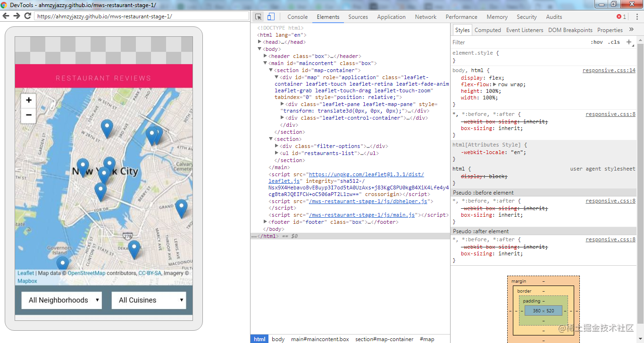Switch to the Console tab
Viewport: 644px width, 343px height.
coord(298,16)
